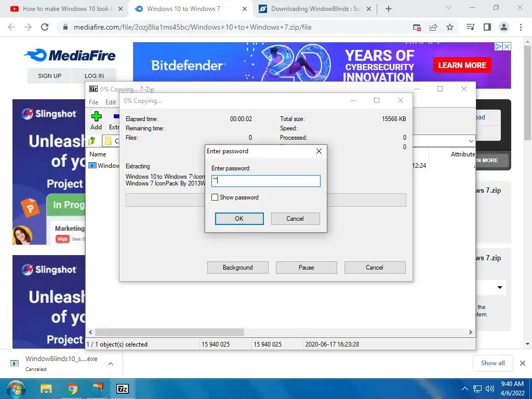Click LEARN MORE on Bitdefender ad
Viewport: 532px width, 399px height.
click(462, 65)
